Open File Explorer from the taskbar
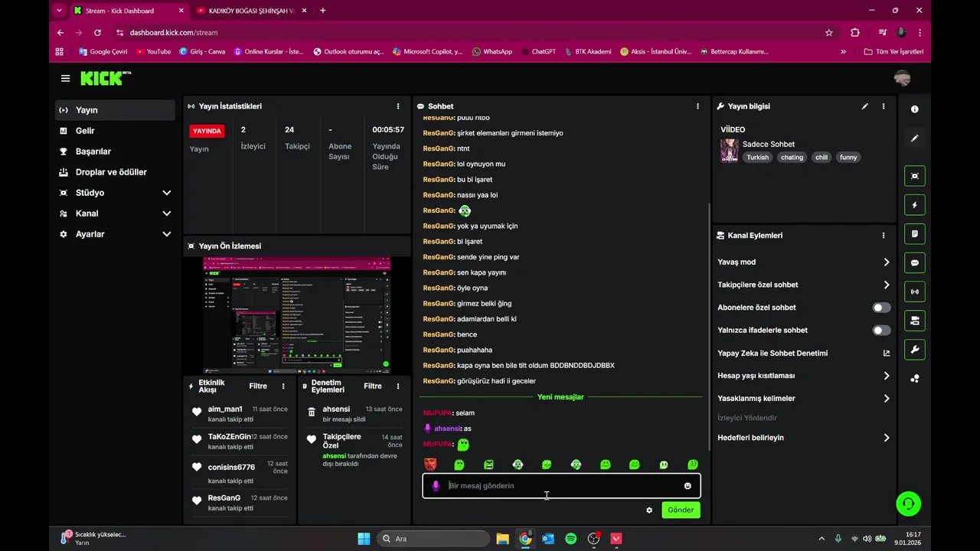The image size is (980, 551). 502,539
